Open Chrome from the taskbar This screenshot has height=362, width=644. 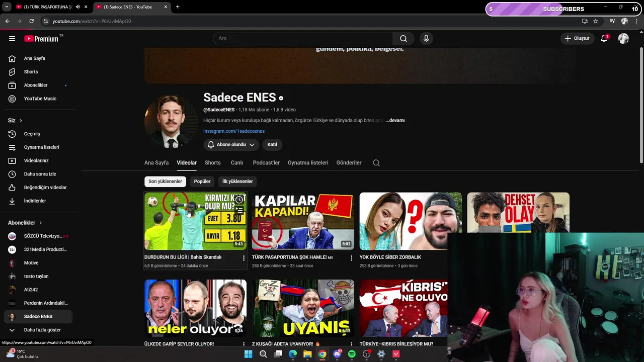pyautogui.click(x=322, y=354)
